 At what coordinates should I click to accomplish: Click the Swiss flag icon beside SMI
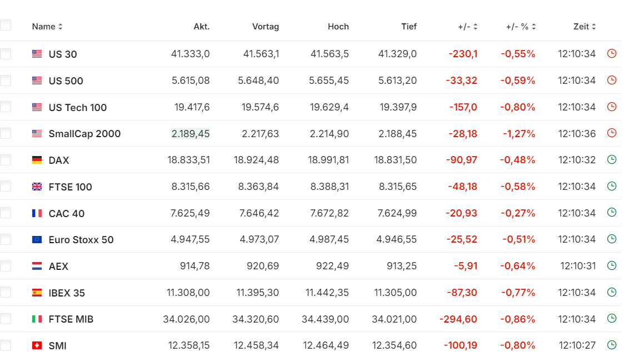(37, 346)
